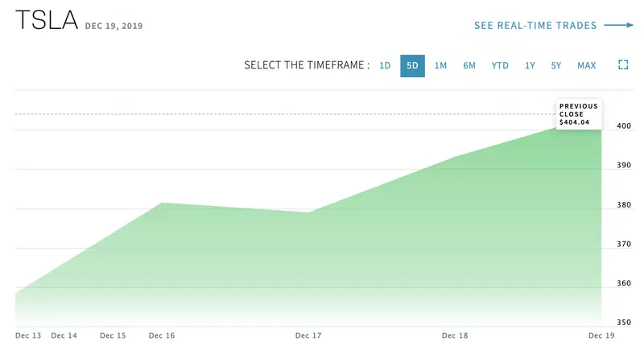Show the YTD timeframe
The height and width of the screenshot is (362, 644).
pyautogui.click(x=500, y=66)
